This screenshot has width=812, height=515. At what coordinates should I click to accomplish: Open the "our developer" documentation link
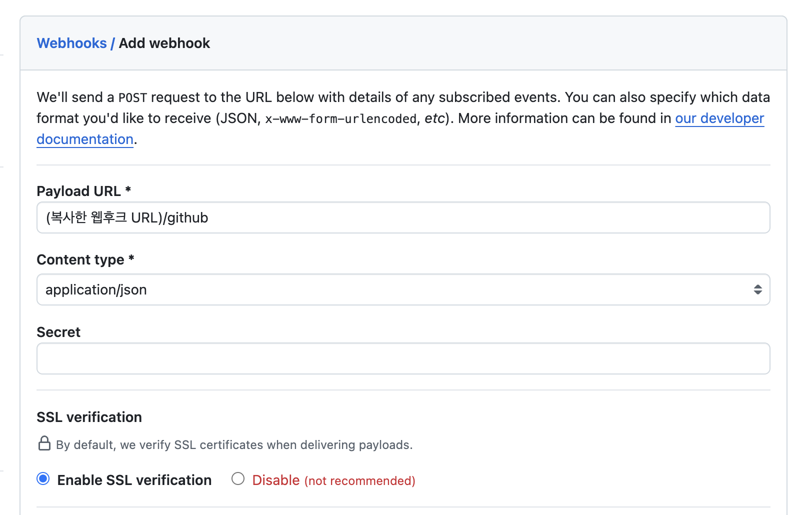pos(719,118)
